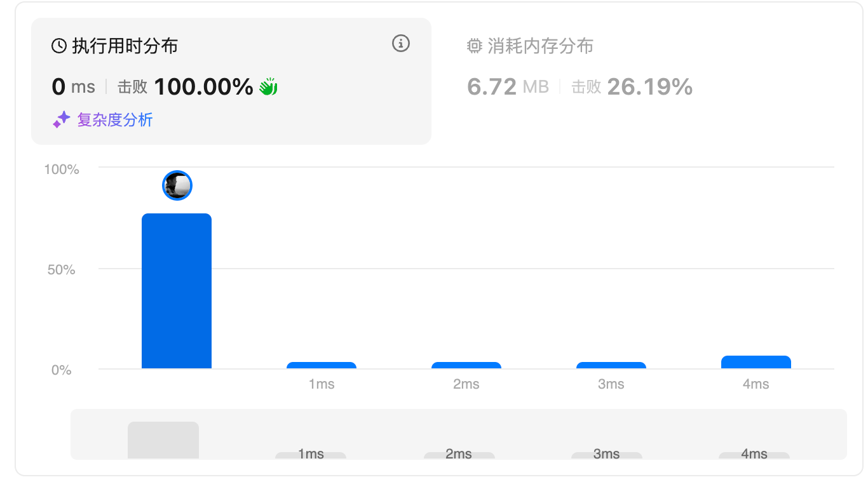
Task: Click the user avatar above the tallest bar
Action: coord(177,185)
